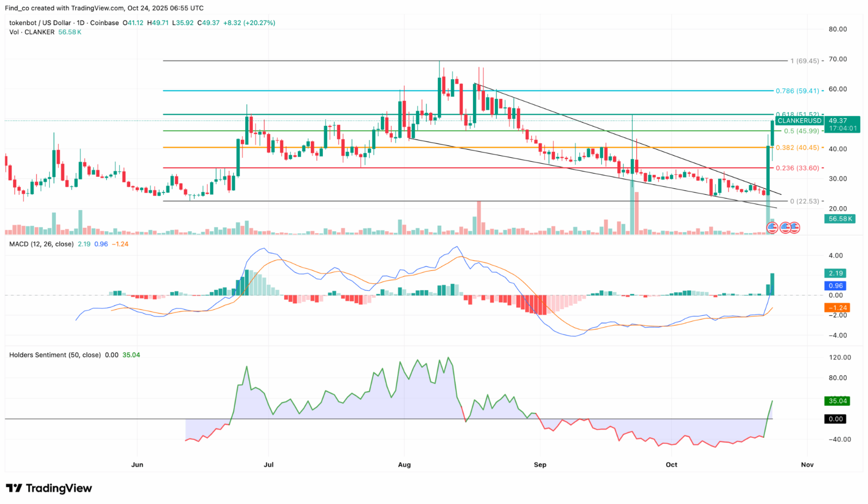Click the Holders Sentiment 35.04 badge
Screen dimensions: 868x504
(x=837, y=401)
